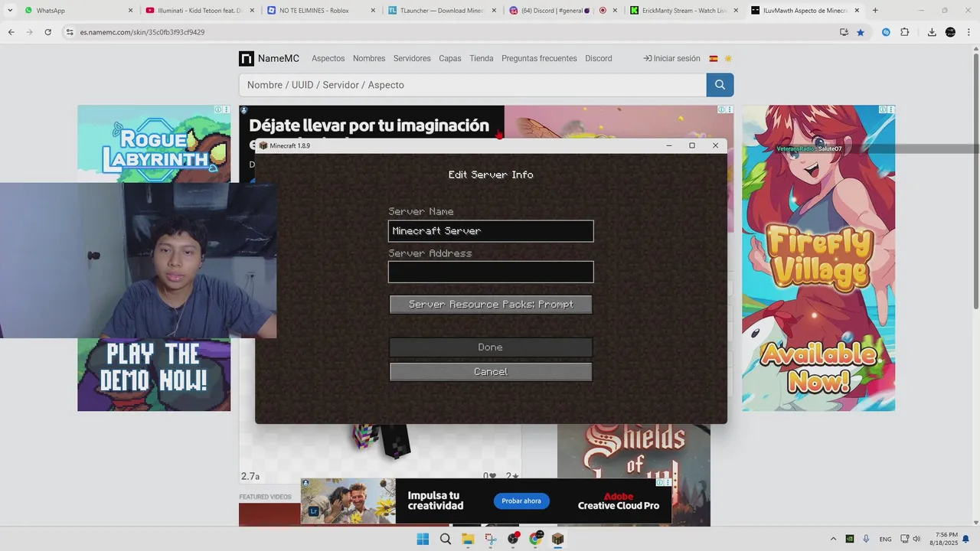Screen dimensions: 980x551
Task: Focus the NameMC search box
Action: point(472,85)
